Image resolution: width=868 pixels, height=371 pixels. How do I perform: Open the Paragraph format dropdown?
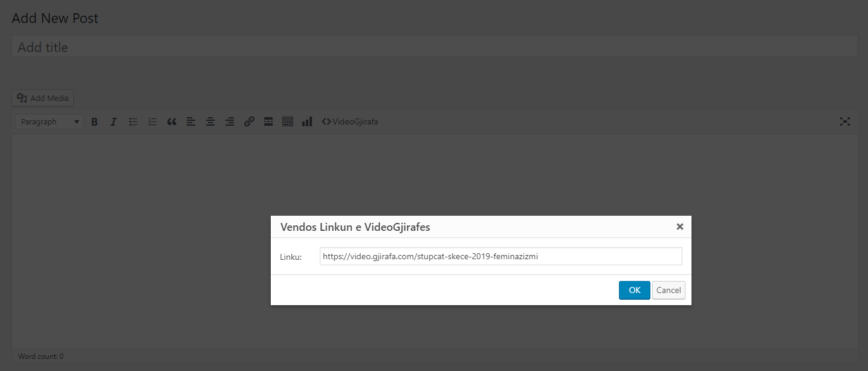49,122
